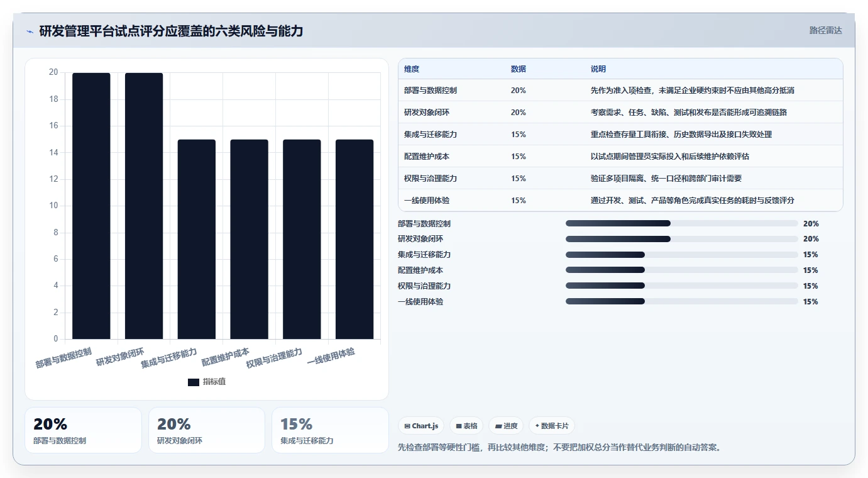Click the 权限与治理能力 bar in the chart
868x478 pixels.
302,240
